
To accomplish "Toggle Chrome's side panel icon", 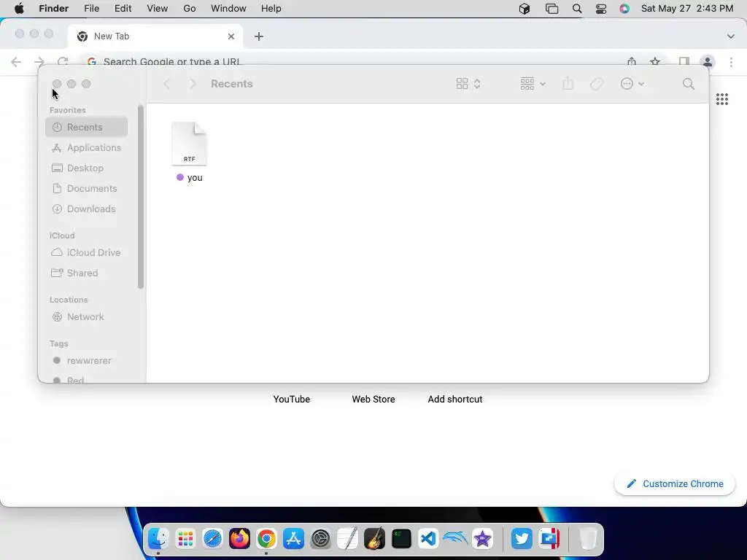I will click(684, 61).
